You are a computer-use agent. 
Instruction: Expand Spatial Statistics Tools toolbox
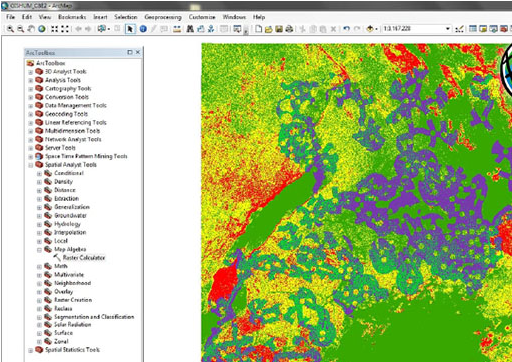(x=31, y=350)
